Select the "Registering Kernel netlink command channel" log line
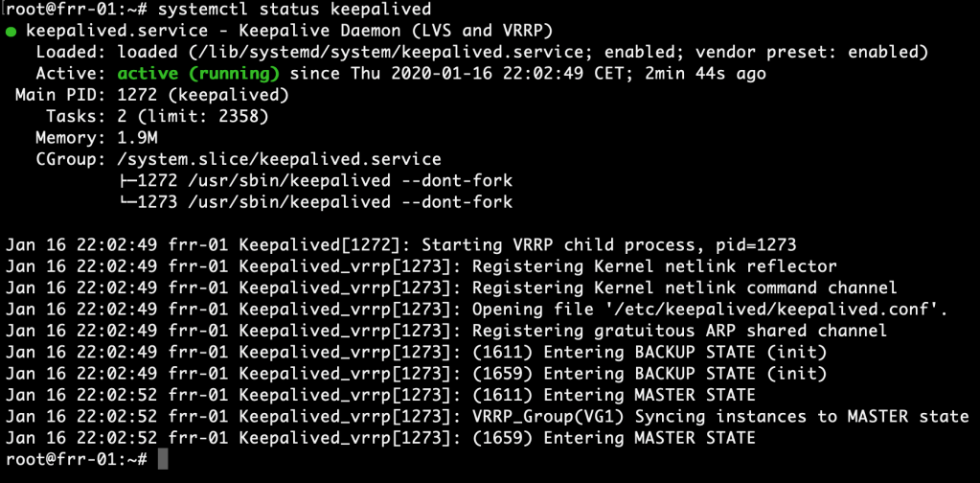 click(x=684, y=287)
